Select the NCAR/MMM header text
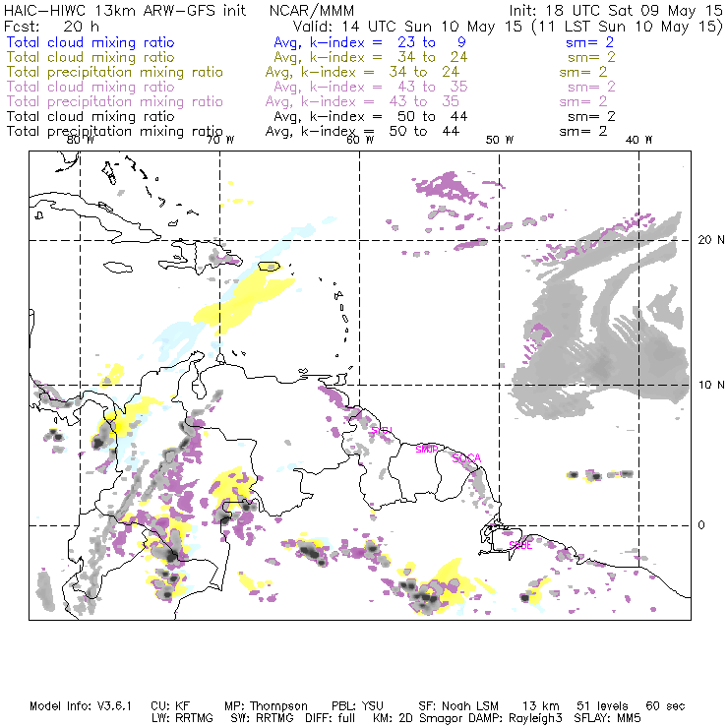 click(x=312, y=10)
